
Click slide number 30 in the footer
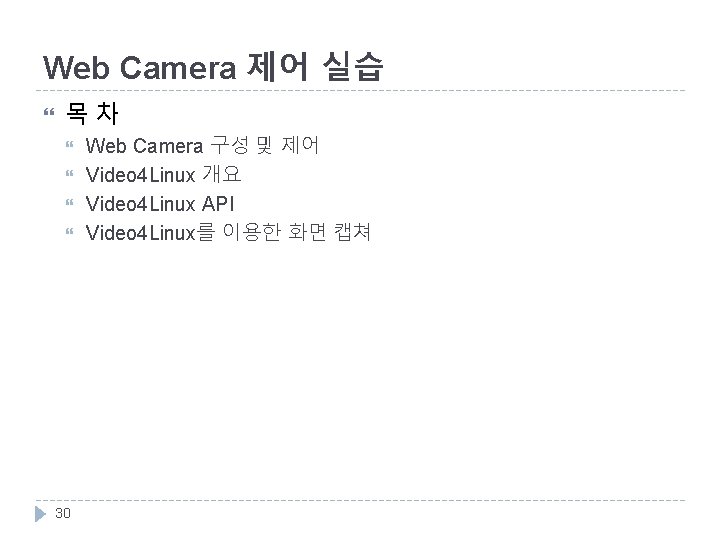(x=63, y=513)
